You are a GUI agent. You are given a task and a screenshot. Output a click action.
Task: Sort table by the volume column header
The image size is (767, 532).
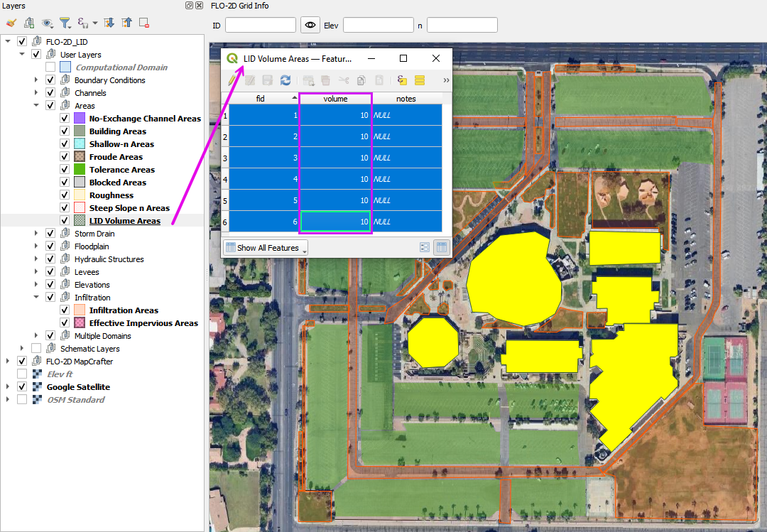335,99
